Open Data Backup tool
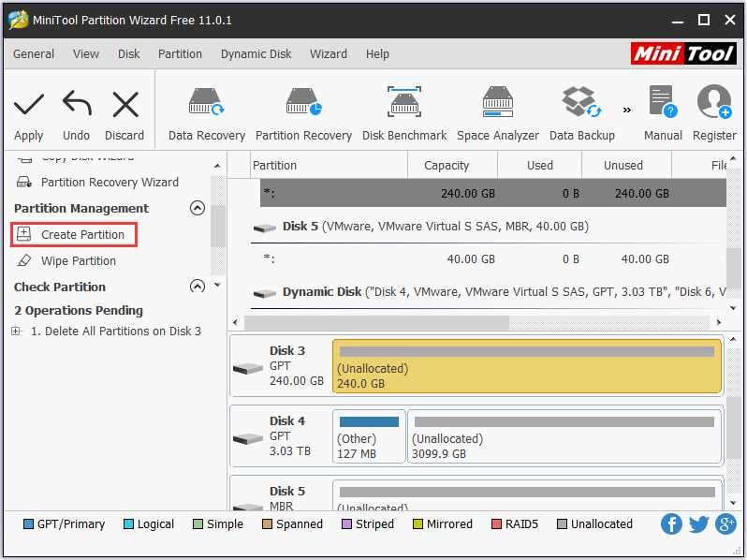This screenshot has width=747, height=560. pyautogui.click(x=581, y=114)
